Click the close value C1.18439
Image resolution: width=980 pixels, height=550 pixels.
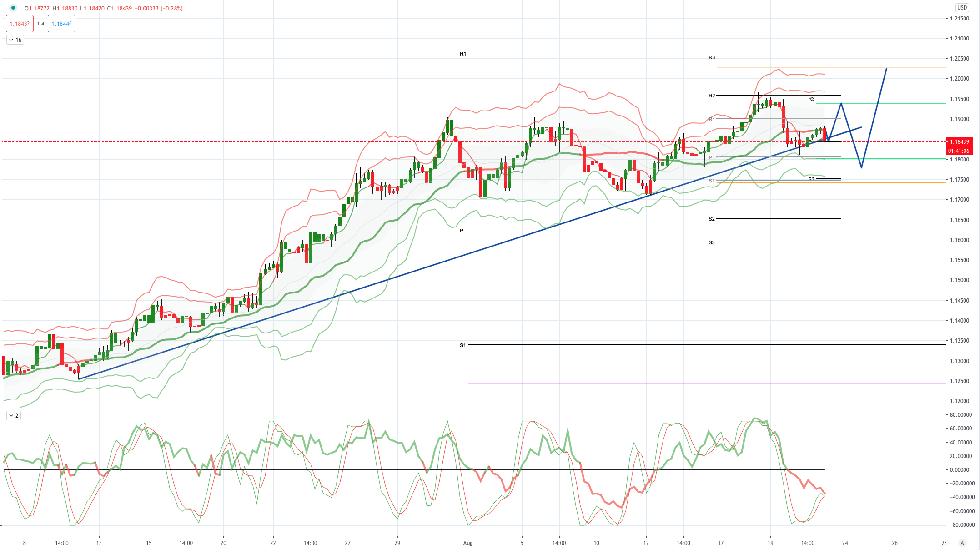tap(120, 8)
